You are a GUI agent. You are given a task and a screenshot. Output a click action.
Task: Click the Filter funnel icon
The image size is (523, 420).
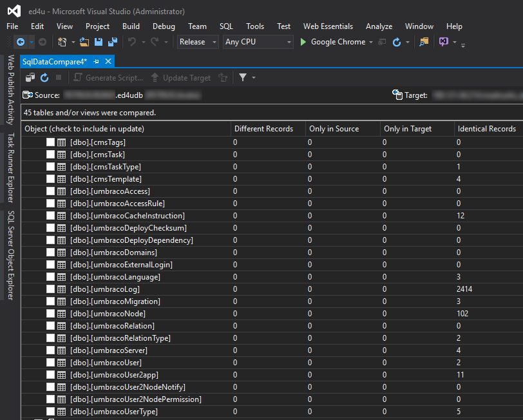pos(243,78)
